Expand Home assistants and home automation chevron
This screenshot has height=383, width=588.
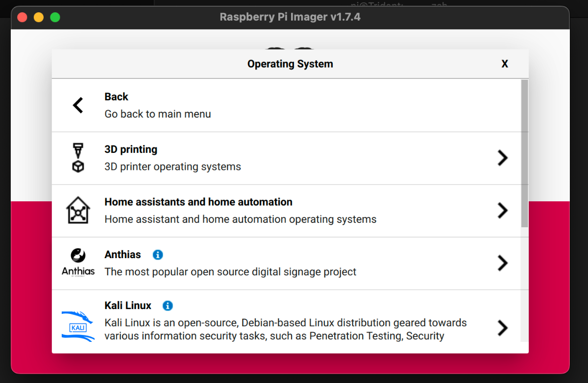(503, 211)
